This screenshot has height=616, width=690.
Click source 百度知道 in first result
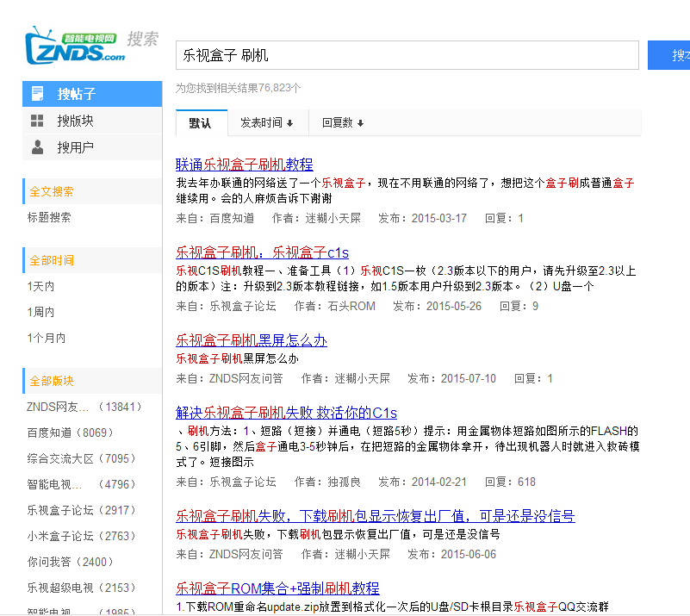[232, 218]
